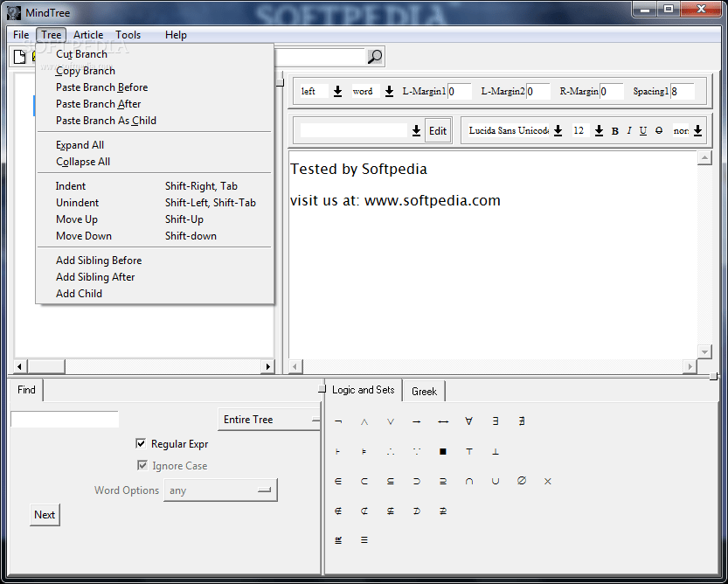The height and width of the screenshot is (584, 728).
Task: Open the Word Options 'any' dropdown
Action: (220, 490)
